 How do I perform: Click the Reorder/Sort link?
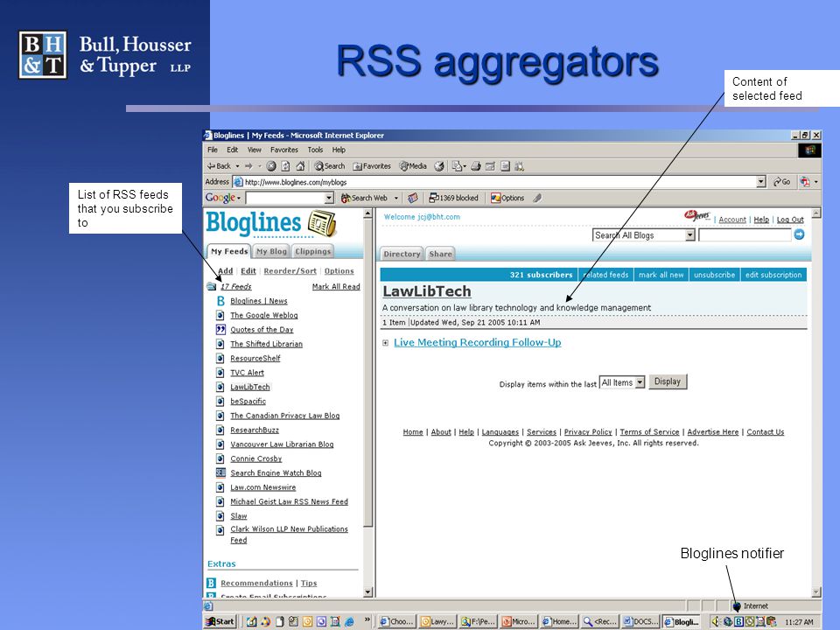click(290, 271)
